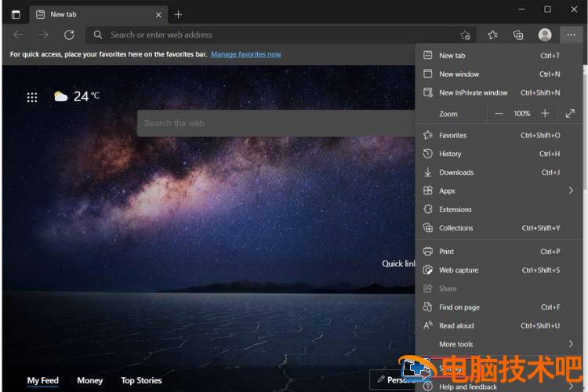Image resolution: width=588 pixels, height=392 pixels.
Task: Open the profile avatar
Action: [545, 34]
